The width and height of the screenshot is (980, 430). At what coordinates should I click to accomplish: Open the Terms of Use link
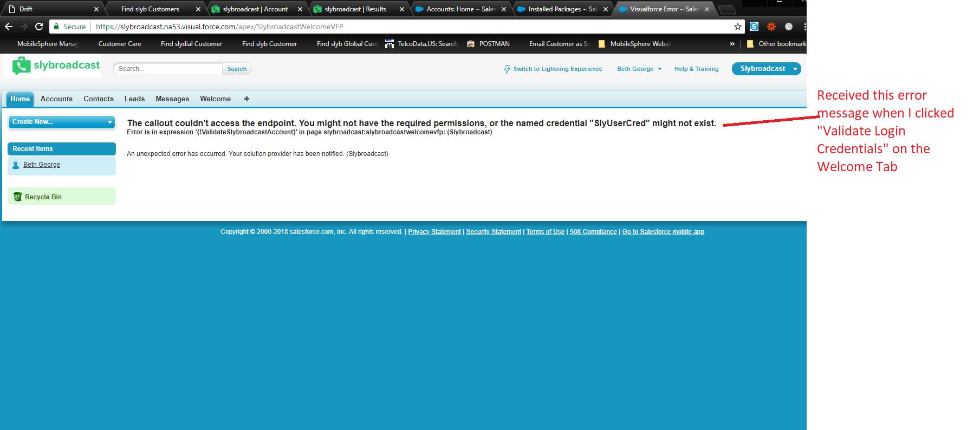545,232
